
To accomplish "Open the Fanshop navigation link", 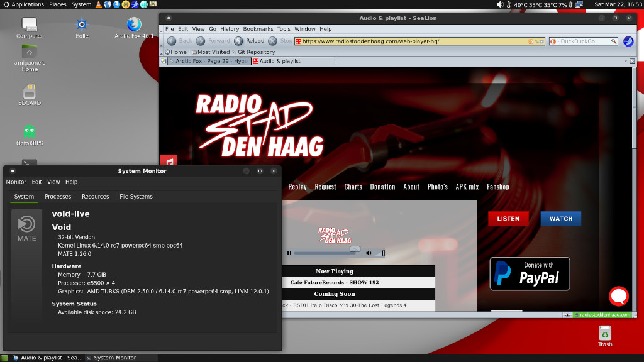I will pos(498,187).
